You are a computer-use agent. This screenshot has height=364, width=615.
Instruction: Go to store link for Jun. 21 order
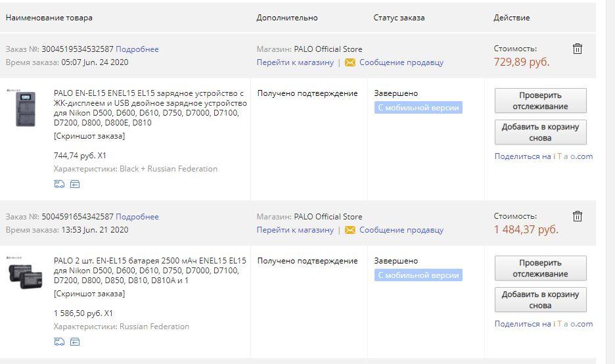[295, 230]
